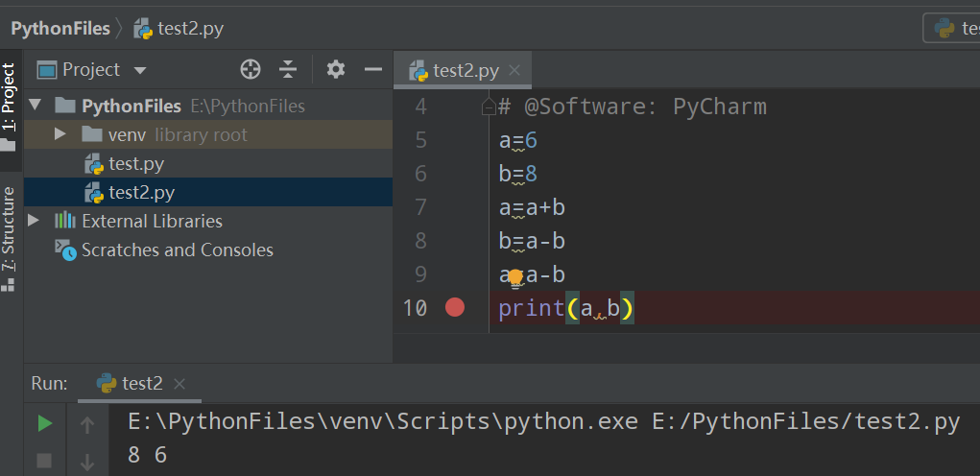The image size is (980, 476).
Task: Open the 7: Structure side tool tab
Action: pyautogui.click(x=8, y=239)
